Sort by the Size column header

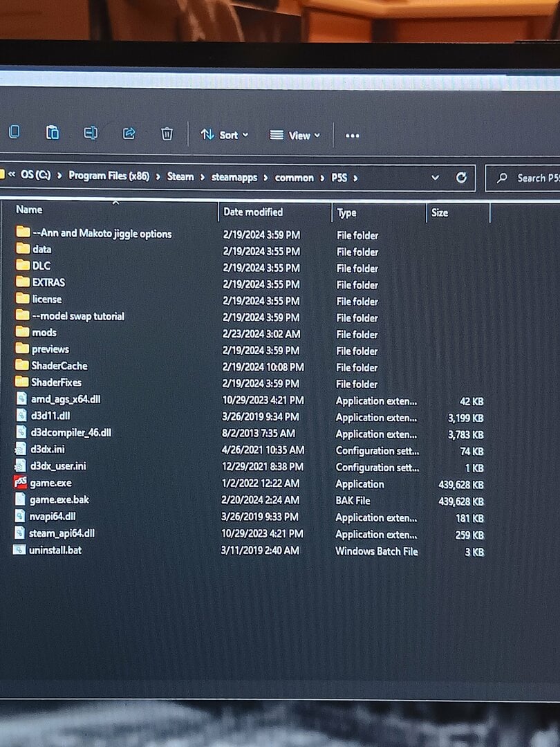click(440, 213)
